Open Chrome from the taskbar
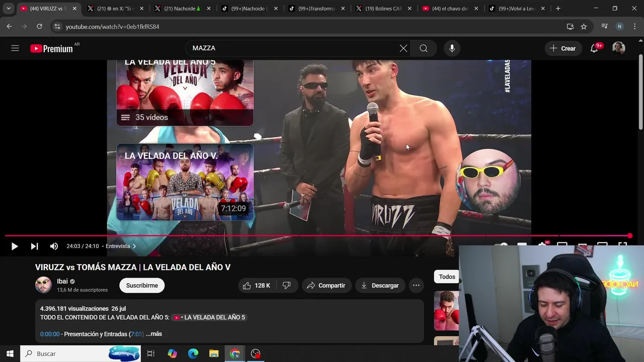 coord(235,353)
